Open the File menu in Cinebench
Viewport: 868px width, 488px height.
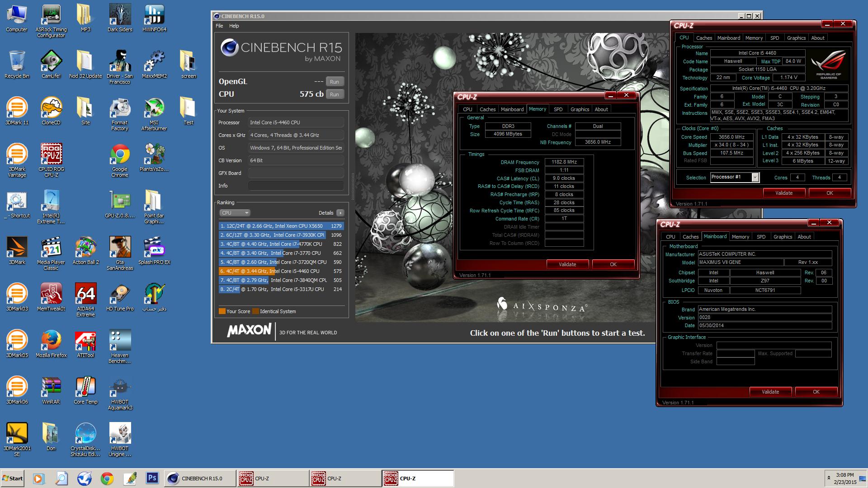pyautogui.click(x=219, y=26)
